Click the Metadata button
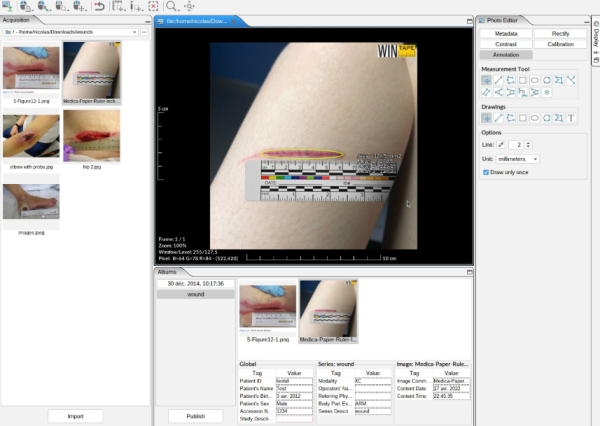This screenshot has width=600, height=426. point(506,34)
